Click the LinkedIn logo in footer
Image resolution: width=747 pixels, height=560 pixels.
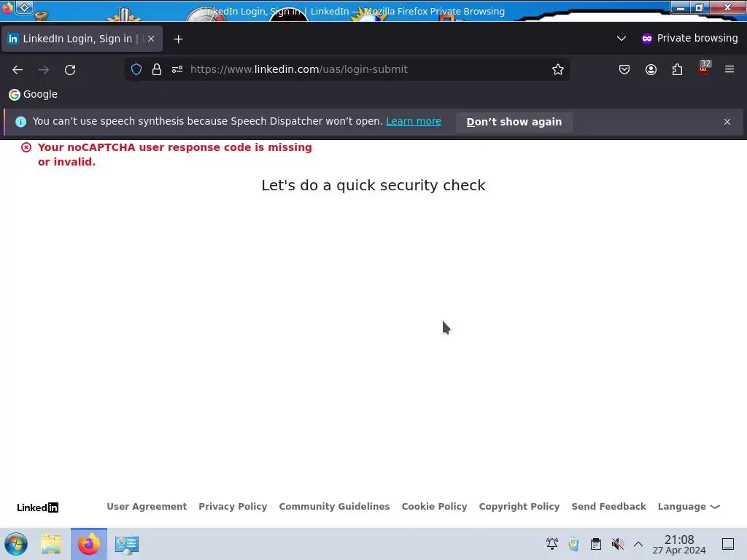coord(38,507)
